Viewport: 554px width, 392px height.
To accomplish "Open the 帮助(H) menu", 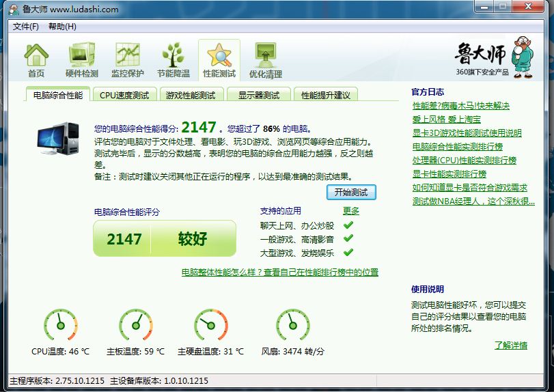I will tap(62, 27).
